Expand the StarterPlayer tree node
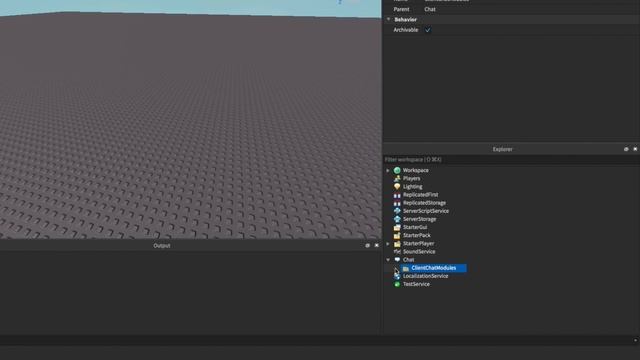The width and height of the screenshot is (640, 360). (388, 244)
